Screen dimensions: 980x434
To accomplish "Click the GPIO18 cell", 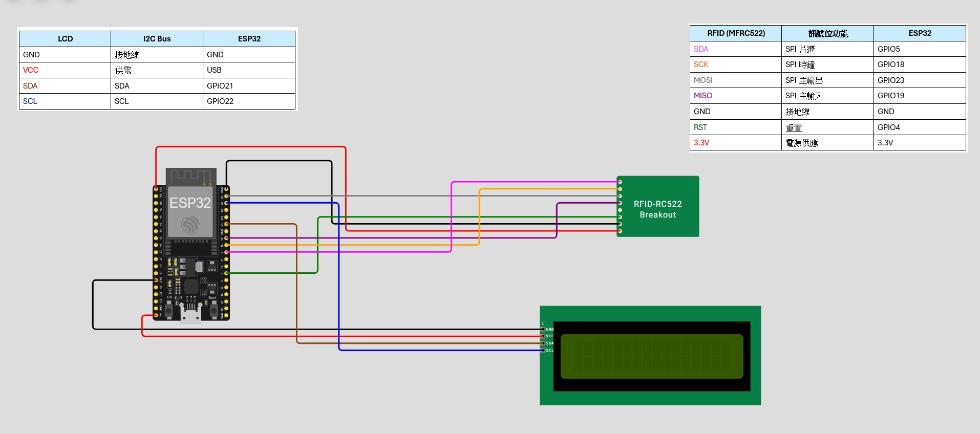I will [x=920, y=64].
